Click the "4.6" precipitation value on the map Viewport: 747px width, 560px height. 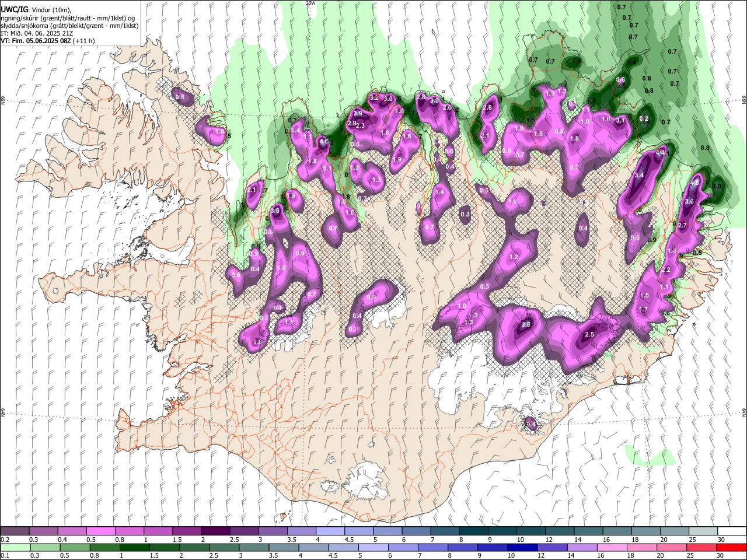(x=325, y=141)
